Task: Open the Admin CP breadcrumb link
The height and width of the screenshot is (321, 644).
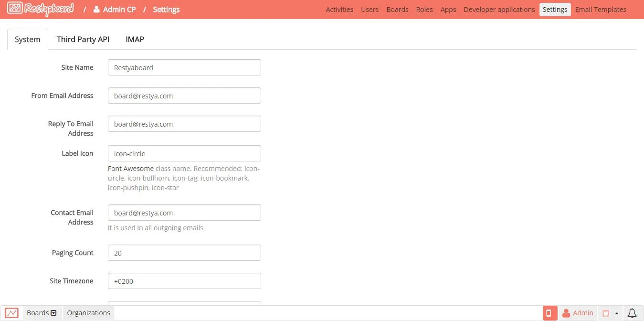Action: click(115, 9)
